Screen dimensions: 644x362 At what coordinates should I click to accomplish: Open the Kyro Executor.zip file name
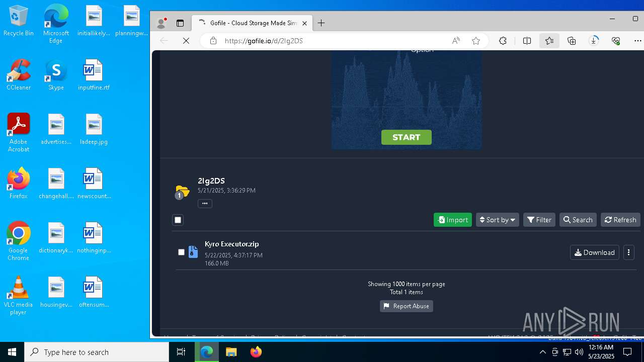(232, 244)
